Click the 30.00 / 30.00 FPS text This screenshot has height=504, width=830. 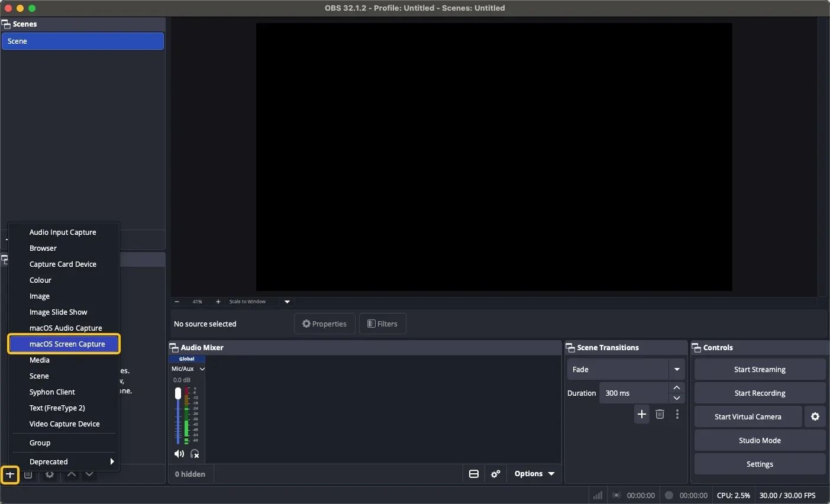coord(787,495)
